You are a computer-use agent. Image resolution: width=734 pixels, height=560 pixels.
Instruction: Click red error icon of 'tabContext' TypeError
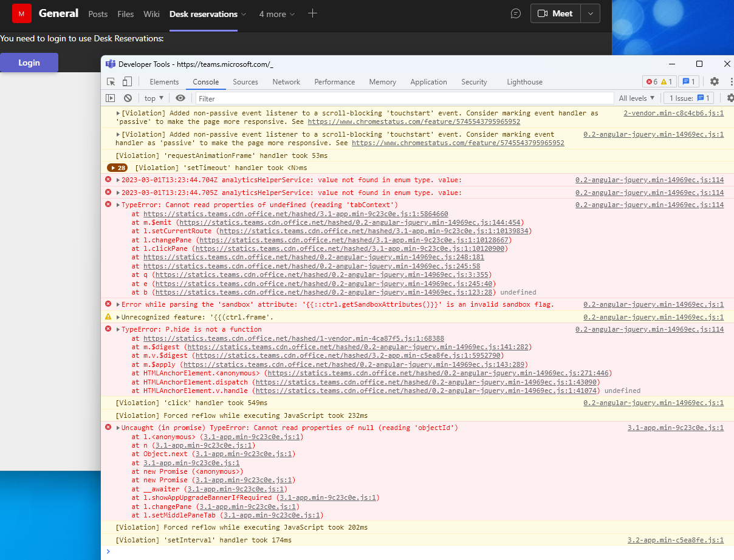[108, 205]
